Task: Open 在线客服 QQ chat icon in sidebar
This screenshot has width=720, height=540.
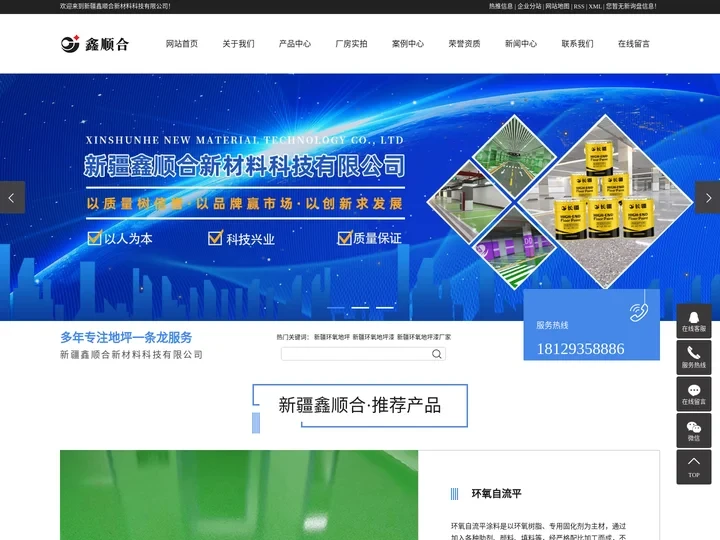Action: pyautogui.click(x=694, y=321)
